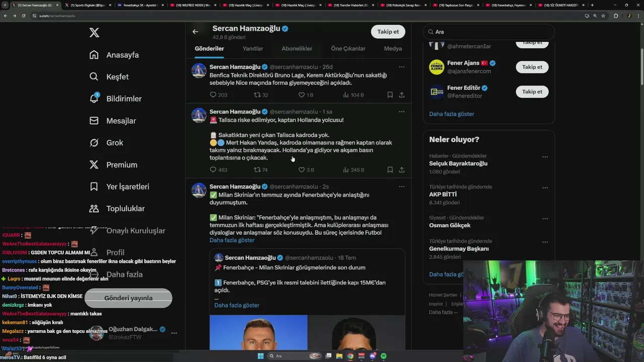The width and height of the screenshot is (644, 362).
Task: Click Daha fazla göster under suggested accounts
Action: coord(451,114)
